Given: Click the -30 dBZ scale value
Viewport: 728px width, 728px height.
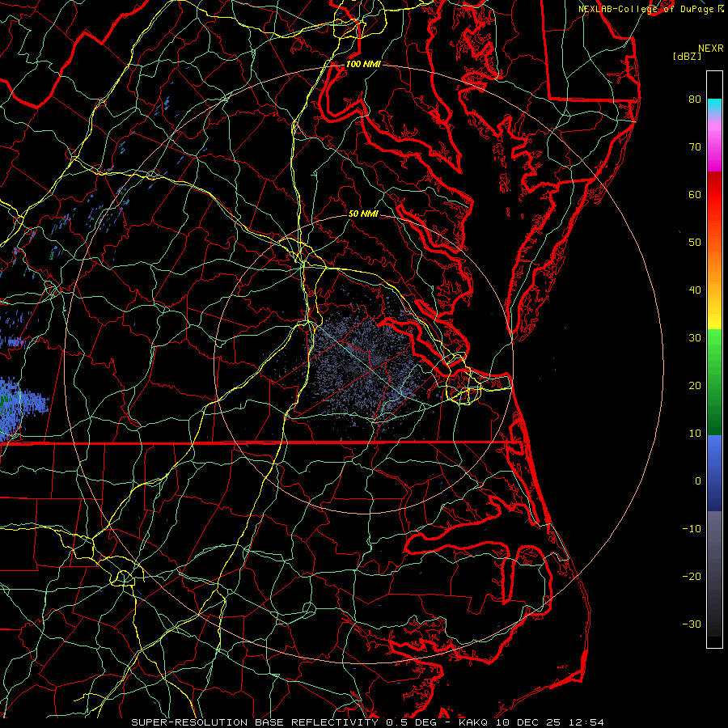Looking at the screenshot, I should (x=692, y=624).
